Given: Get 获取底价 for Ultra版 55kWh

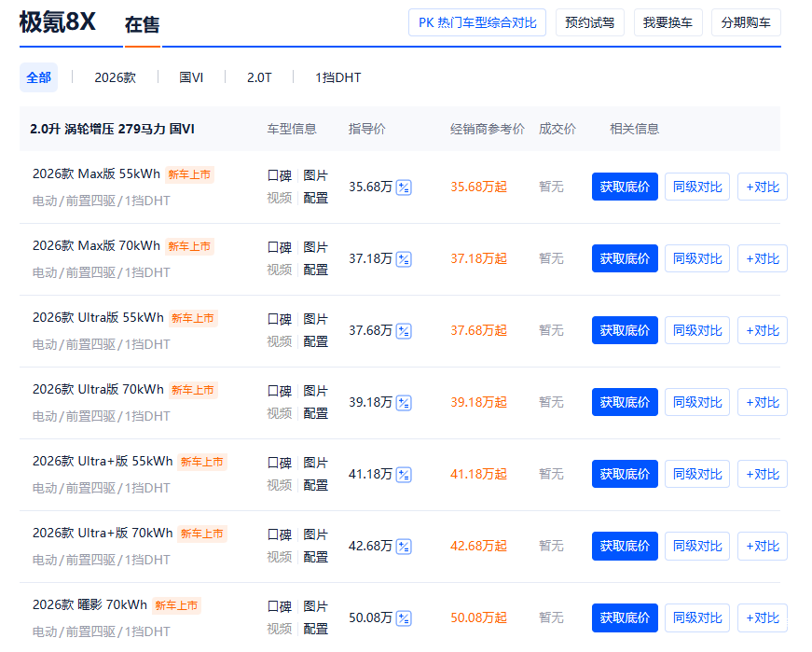Looking at the screenshot, I should (625, 330).
